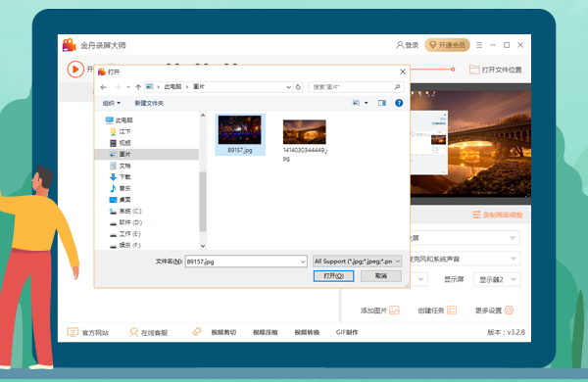This screenshot has width=588, height=382.
Task: Click the 金舟录屏大师 app logo
Action: (x=69, y=45)
